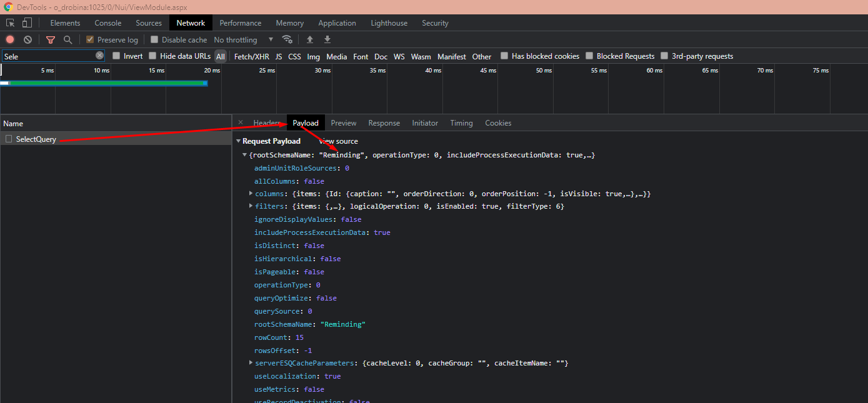
Task: Open the request Headers tab
Action: [x=266, y=123]
